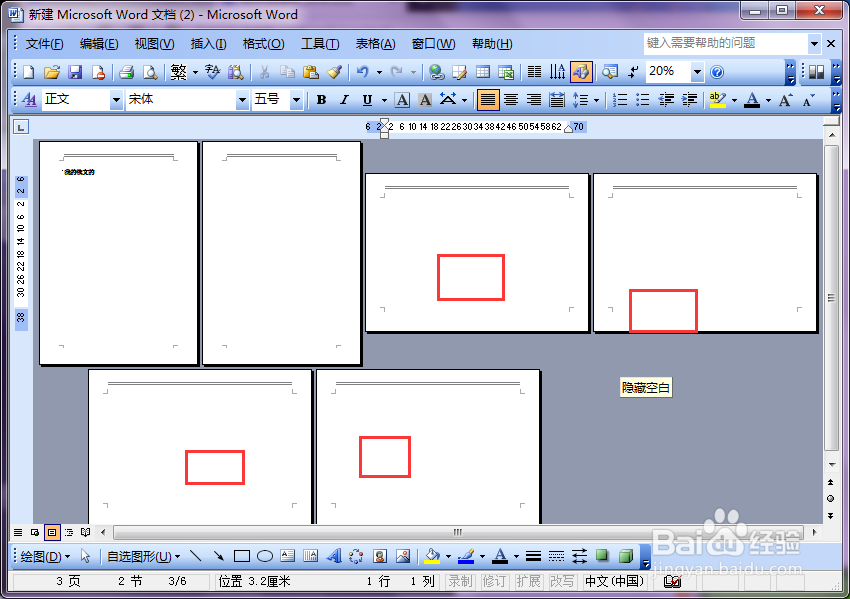Image resolution: width=850 pixels, height=599 pixels.
Task: Switch to Outline view button
Action: point(69,532)
